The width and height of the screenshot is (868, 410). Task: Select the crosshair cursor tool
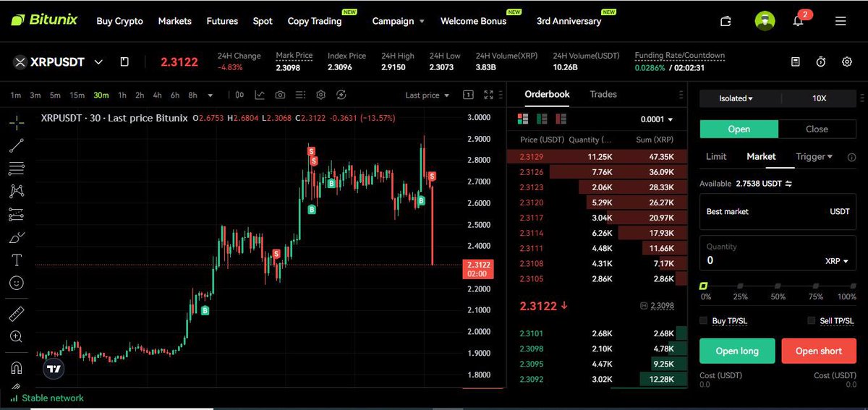pos(16,122)
